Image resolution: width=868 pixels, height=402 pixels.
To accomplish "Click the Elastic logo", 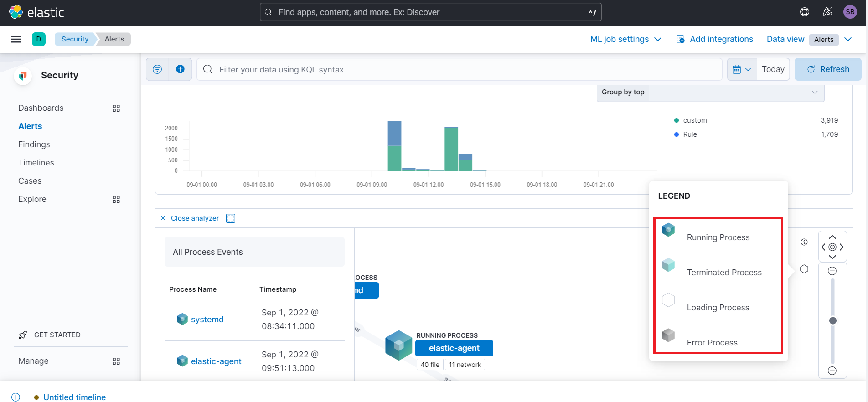I will pyautogui.click(x=36, y=12).
